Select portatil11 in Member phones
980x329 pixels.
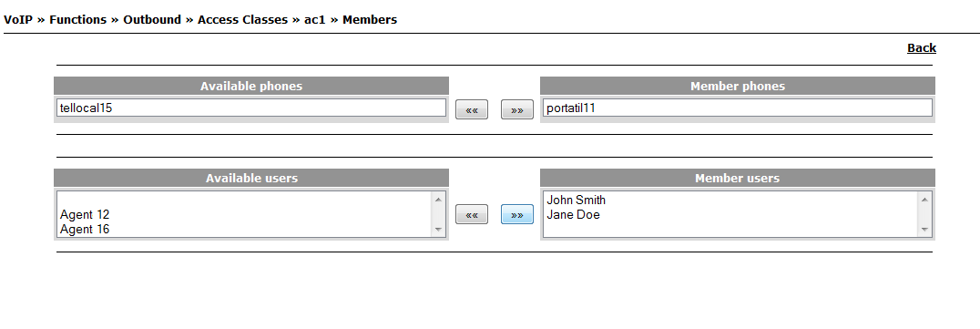[x=737, y=108]
